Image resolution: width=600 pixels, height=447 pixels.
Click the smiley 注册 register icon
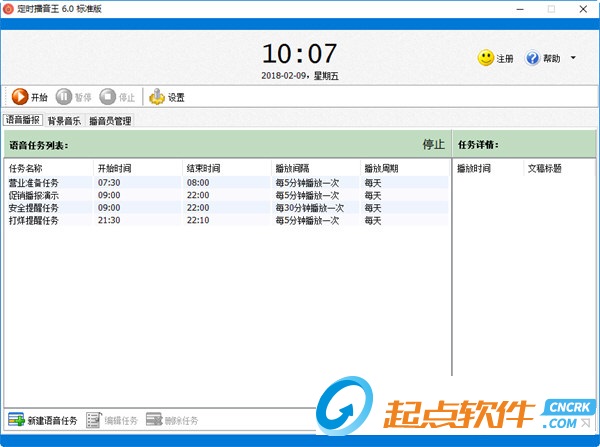click(486, 58)
